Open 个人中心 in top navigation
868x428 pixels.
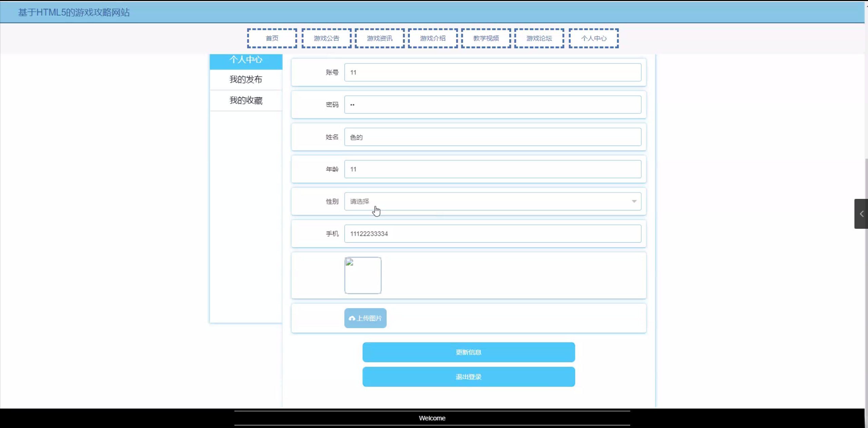pyautogui.click(x=593, y=38)
